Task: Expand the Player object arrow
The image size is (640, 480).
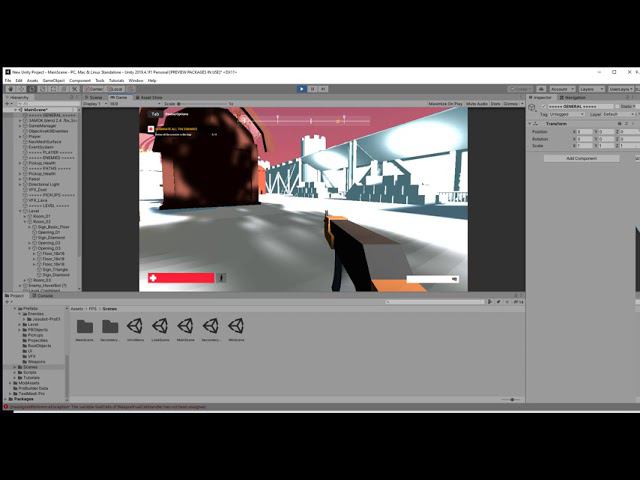Action: pos(20,136)
